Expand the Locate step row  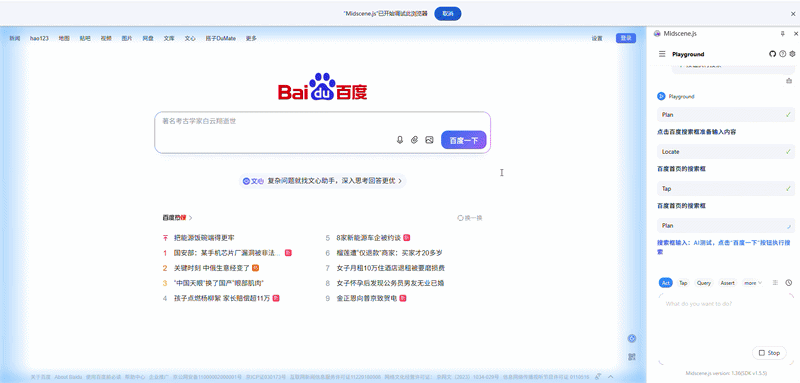(726, 151)
